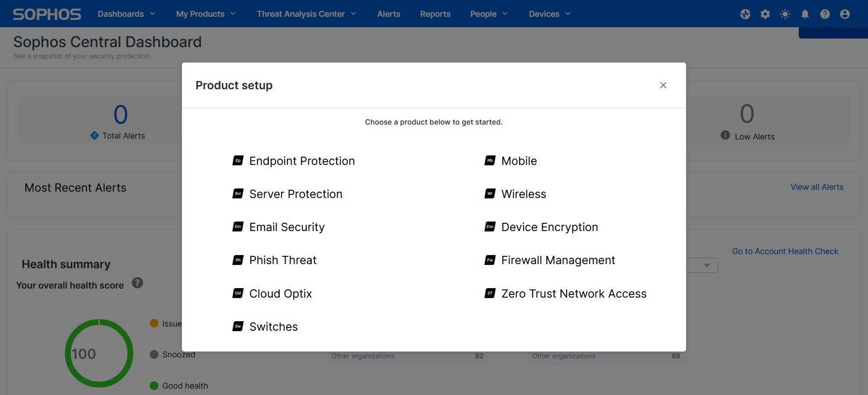Open the user account profile icon
The image size is (868, 395).
[x=845, y=14]
